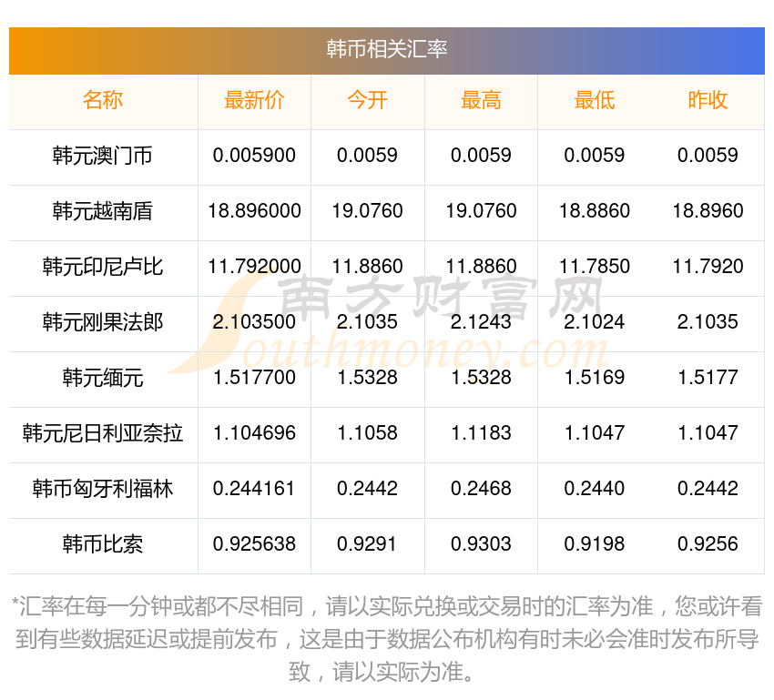
Task: Click the 1.5169 lowest value cell
Action: pyautogui.click(x=595, y=378)
